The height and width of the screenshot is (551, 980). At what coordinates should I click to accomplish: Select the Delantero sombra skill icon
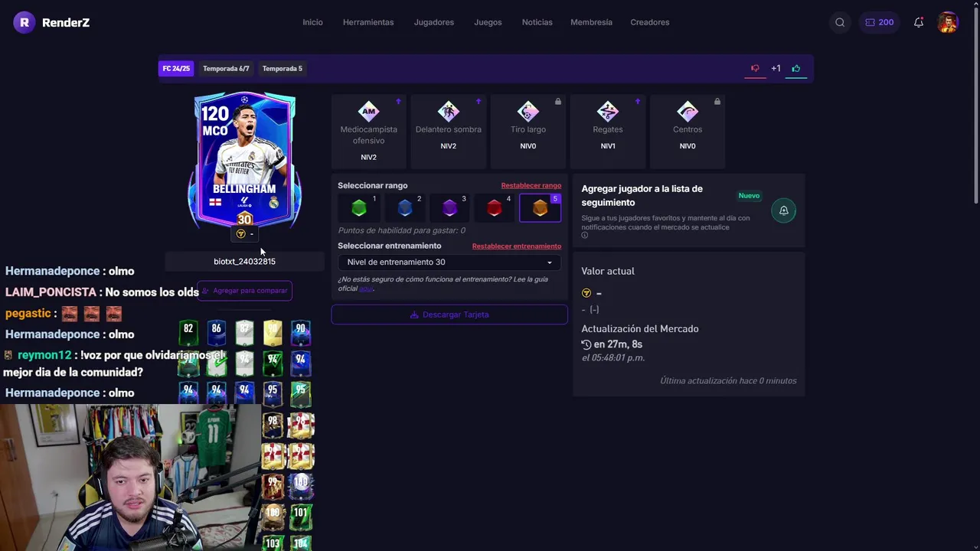pyautogui.click(x=448, y=111)
